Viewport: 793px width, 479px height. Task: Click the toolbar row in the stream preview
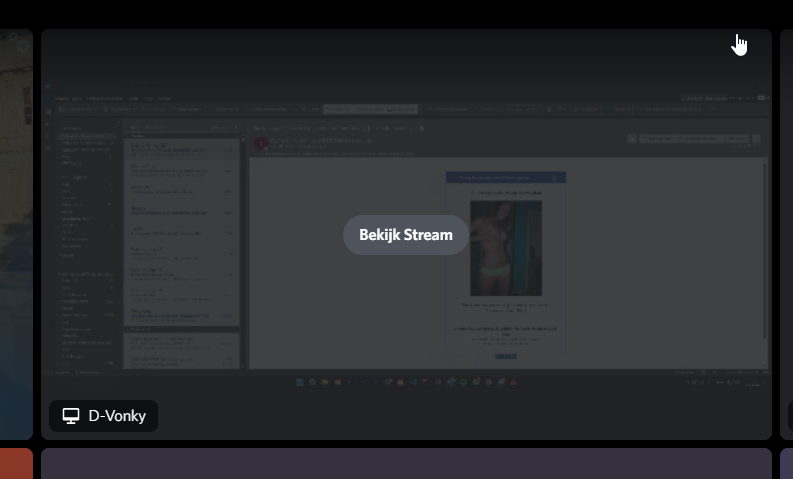[x=400, y=109]
